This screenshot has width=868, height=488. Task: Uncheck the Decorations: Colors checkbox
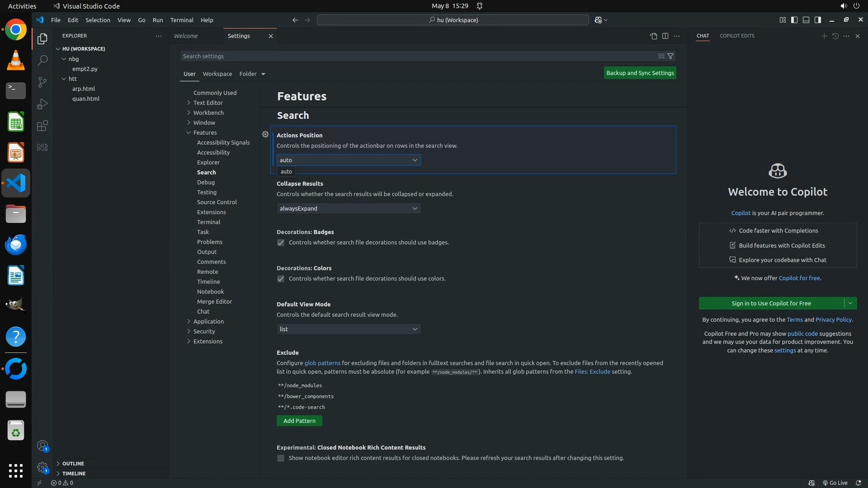(x=281, y=279)
